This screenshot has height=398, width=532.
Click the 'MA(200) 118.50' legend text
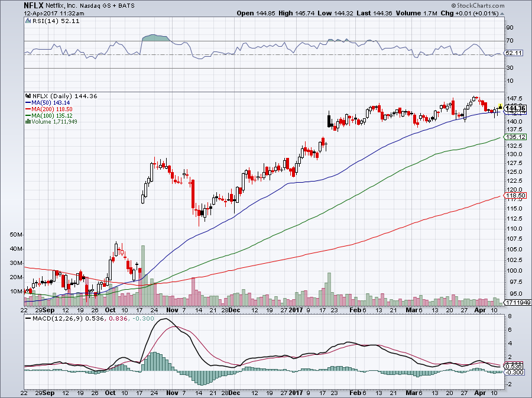tap(52, 109)
